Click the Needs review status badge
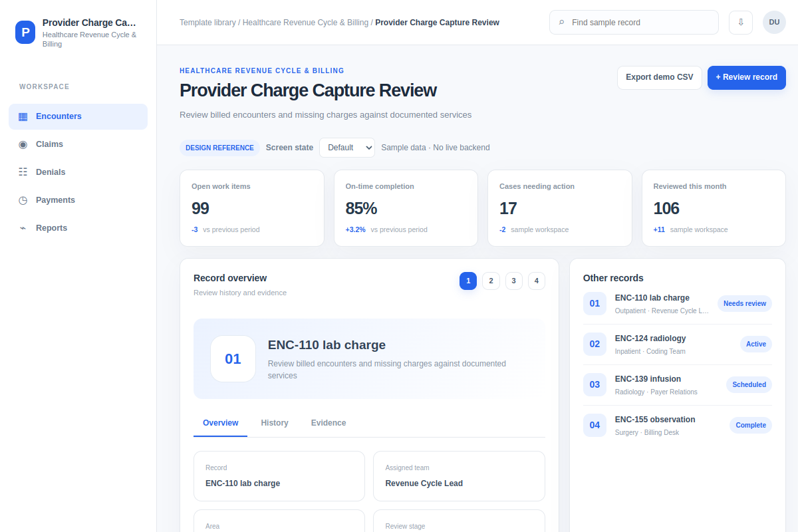This screenshot has height=532, width=798. point(745,303)
